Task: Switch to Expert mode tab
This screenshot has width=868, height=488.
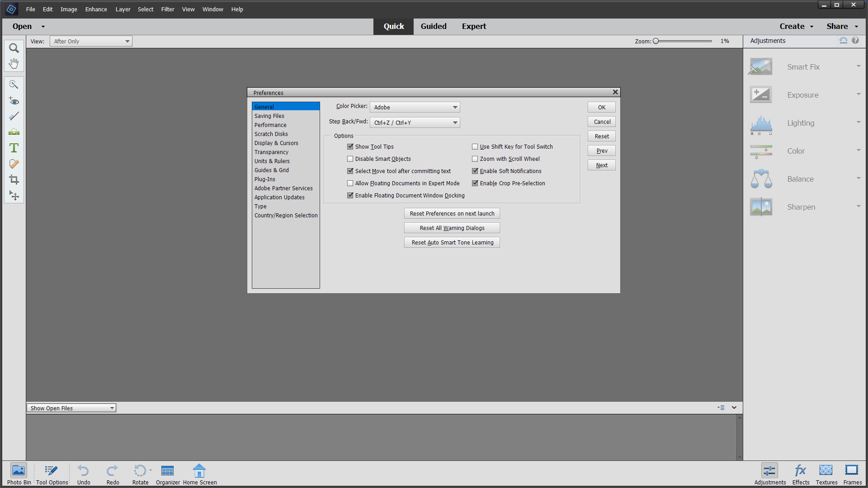Action: [474, 26]
